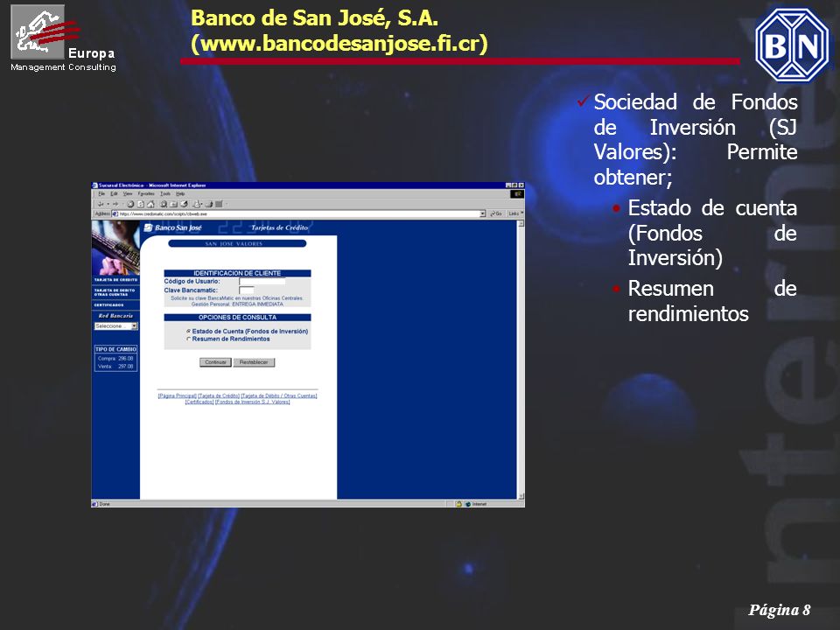Viewport: 840px width, 630px height.
Task: Open the Certificados footer link
Action: click(x=199, y=402)
